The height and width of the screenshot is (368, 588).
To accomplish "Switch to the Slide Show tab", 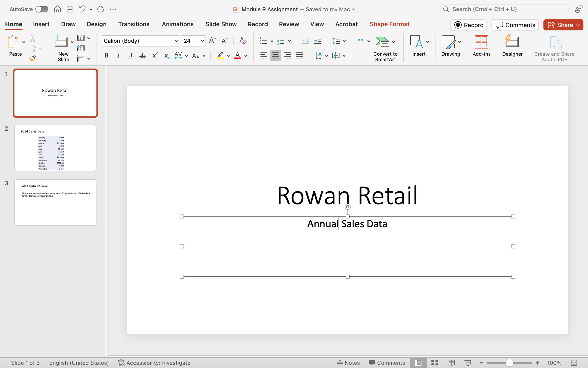I will click(221, 24).
